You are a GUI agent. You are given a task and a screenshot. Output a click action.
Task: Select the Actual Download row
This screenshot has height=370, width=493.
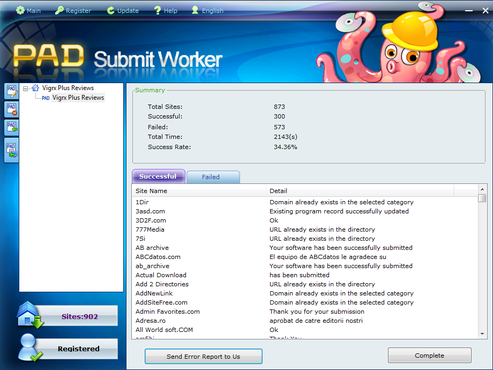pyautogui.click(x=305, y=275)
